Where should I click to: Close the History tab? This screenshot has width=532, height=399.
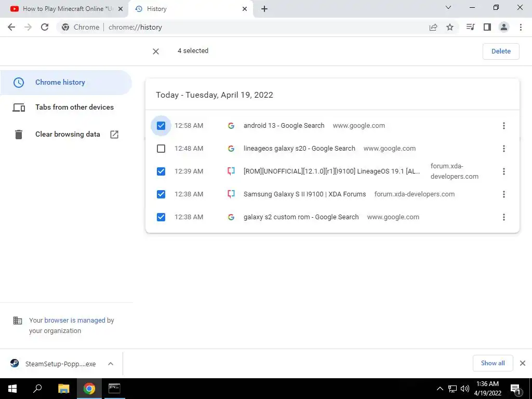click(245, 9)
